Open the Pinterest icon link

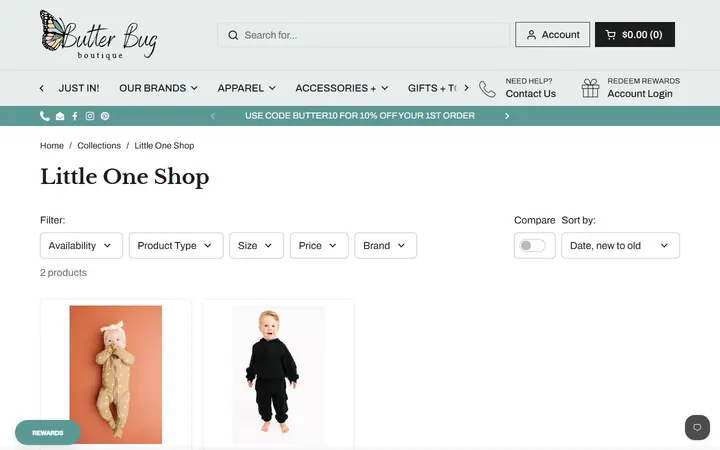[x=105, y=116]
